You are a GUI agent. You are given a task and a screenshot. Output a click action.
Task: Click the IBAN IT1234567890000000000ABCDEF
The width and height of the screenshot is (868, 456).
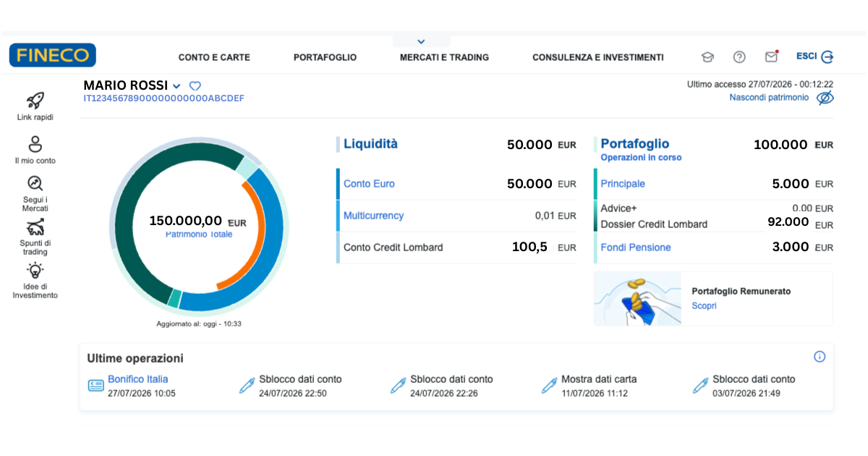163,98
